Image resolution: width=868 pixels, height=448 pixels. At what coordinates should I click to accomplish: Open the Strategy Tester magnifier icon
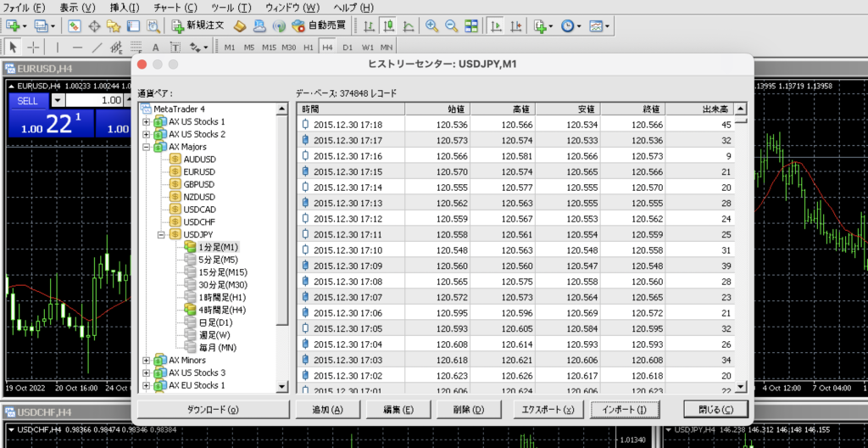pyautogui.click(x=153, y=25)
